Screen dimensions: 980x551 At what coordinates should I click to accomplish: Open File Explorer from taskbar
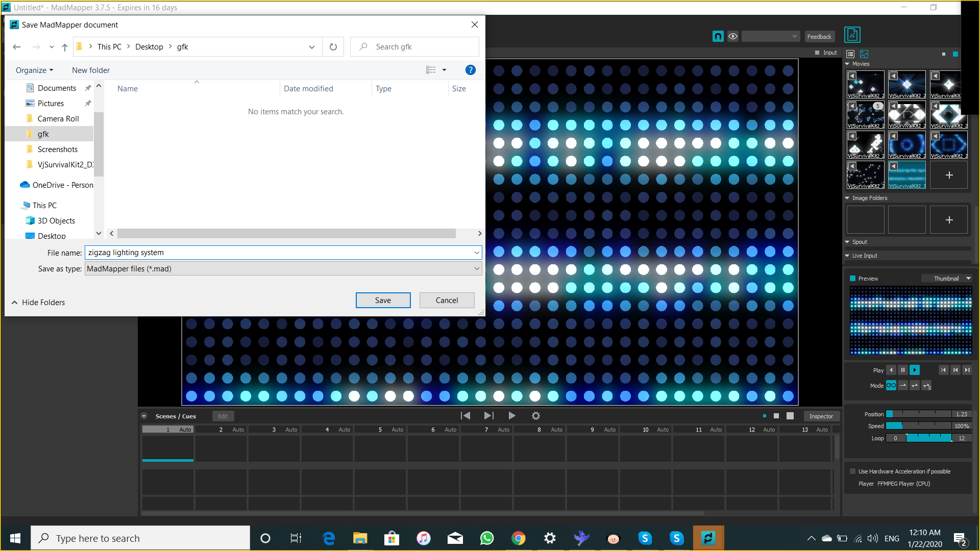pyautogui.click(x=360, y=538)
